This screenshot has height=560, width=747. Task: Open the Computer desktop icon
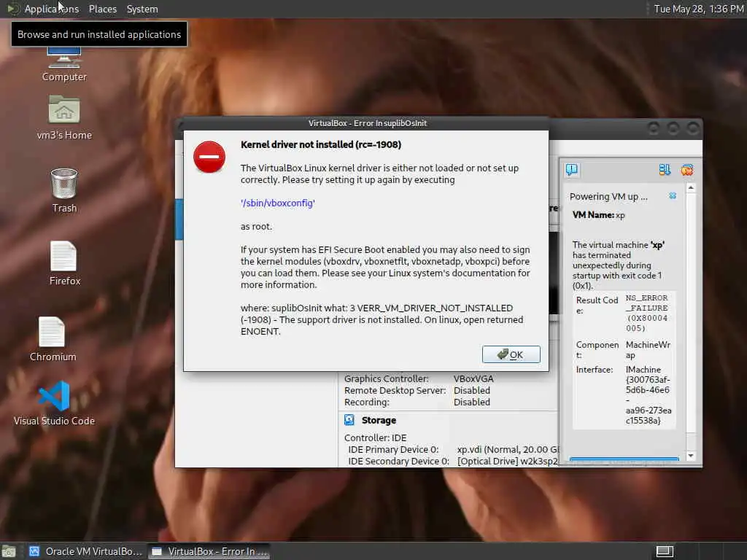click(64, 66)
